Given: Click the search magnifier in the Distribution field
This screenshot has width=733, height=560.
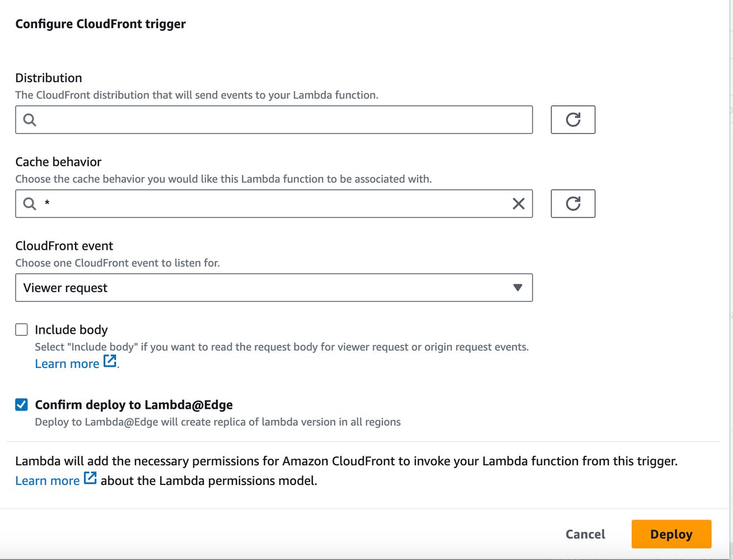Looking at the screenshot, I should click(x=29, y=119).
